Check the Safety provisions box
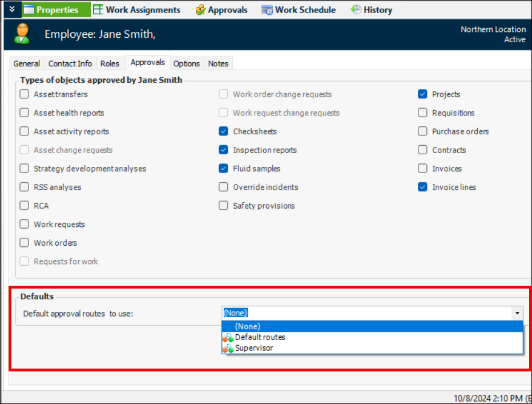532x404 pixels. click(x=223, y=206)
